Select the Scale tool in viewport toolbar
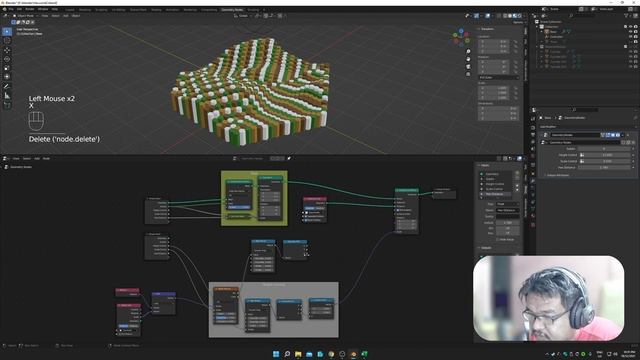The height and width of the screenshot is (360, 640). coord(7,68)
